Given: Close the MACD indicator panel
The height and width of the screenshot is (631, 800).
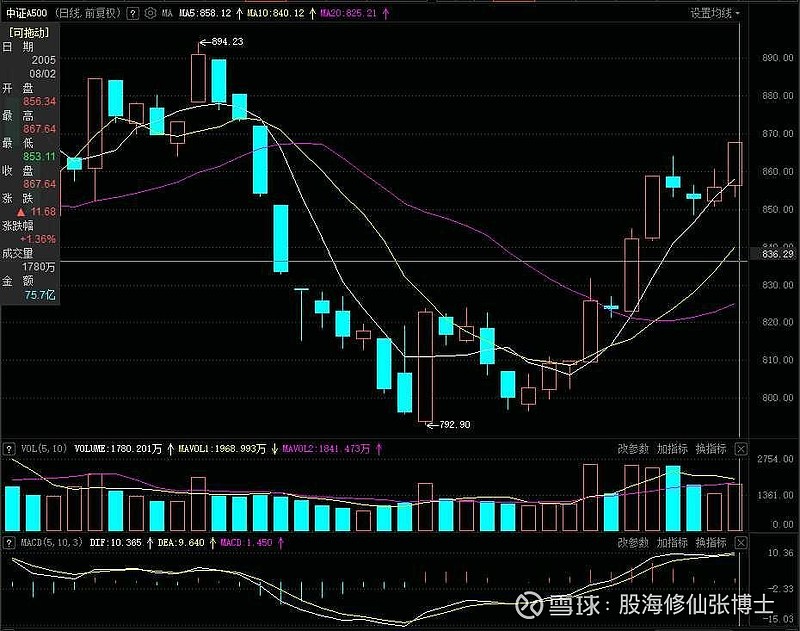Looking at the screenshot, I should click(x=741, y=543).
